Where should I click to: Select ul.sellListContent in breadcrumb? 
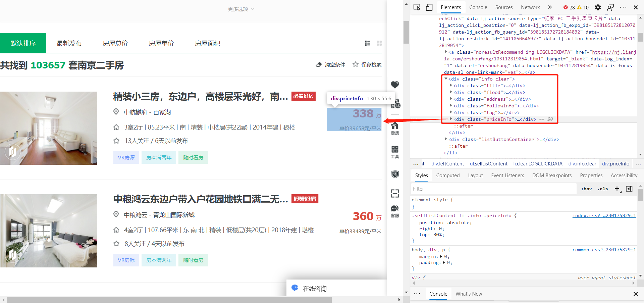488,164
